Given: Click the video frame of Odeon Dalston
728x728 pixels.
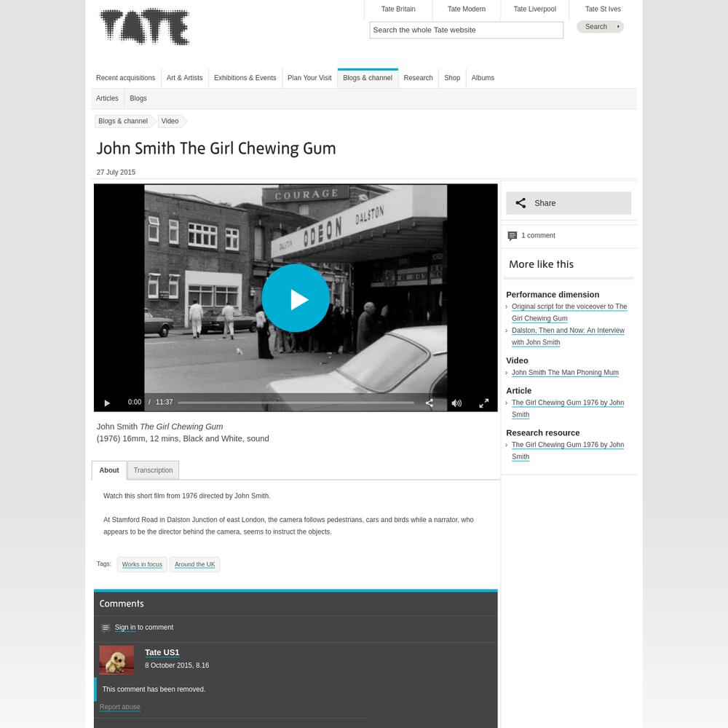Looking at the screenshot, I should click(x=296, y=297).
